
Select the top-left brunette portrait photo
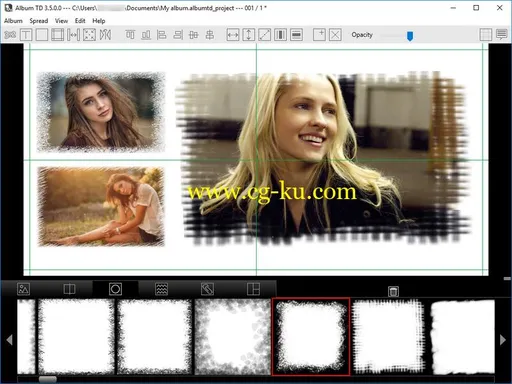pos(101,112)
